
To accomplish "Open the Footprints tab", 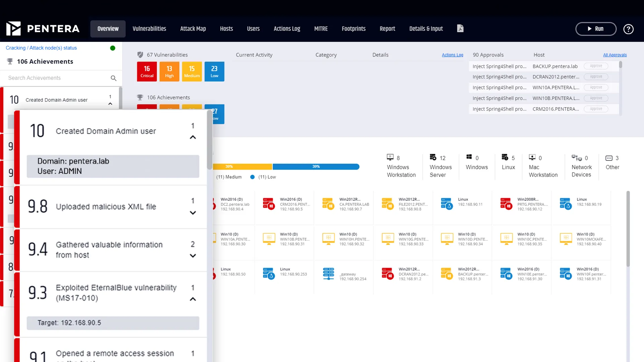I will coord(354,29).
